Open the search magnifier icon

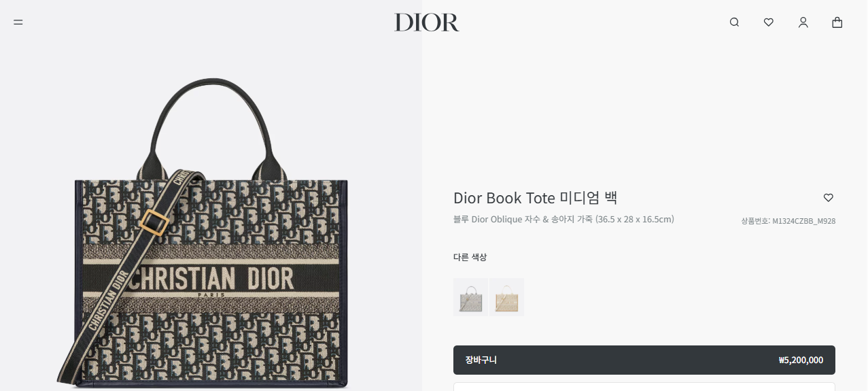click(x=734, y=22)
